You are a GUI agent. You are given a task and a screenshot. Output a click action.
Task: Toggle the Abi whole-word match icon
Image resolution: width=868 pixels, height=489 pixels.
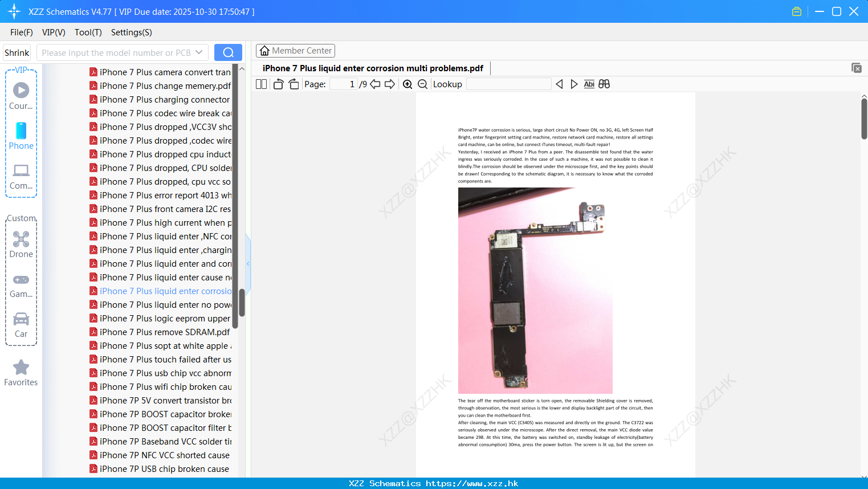click(x=589, y=84)
